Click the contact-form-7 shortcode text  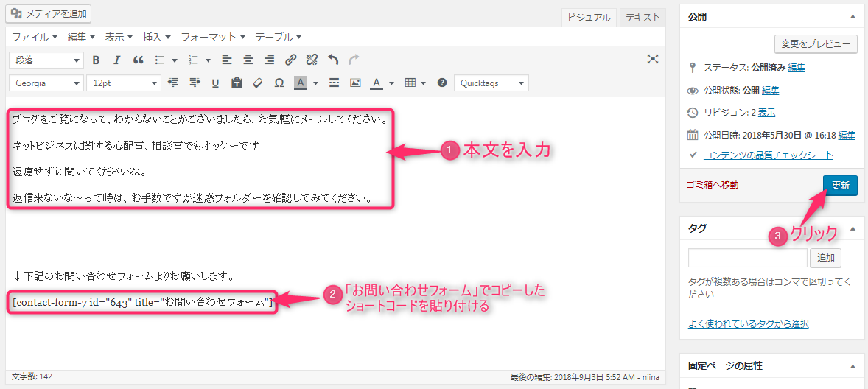click(142, 302)
